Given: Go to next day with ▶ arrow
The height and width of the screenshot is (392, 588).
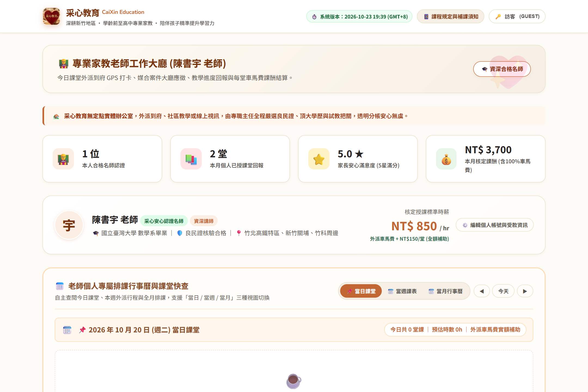Looking at the screenshot, I should click(x=525, y=291).
